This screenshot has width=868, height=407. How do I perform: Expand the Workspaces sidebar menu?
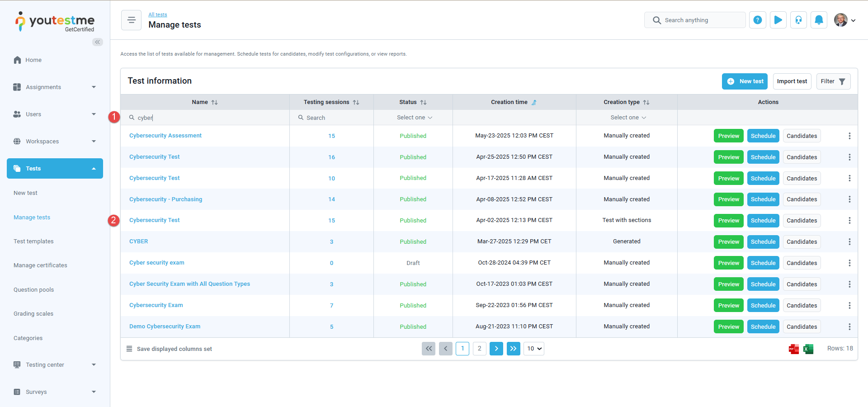[x=55, y=141]
